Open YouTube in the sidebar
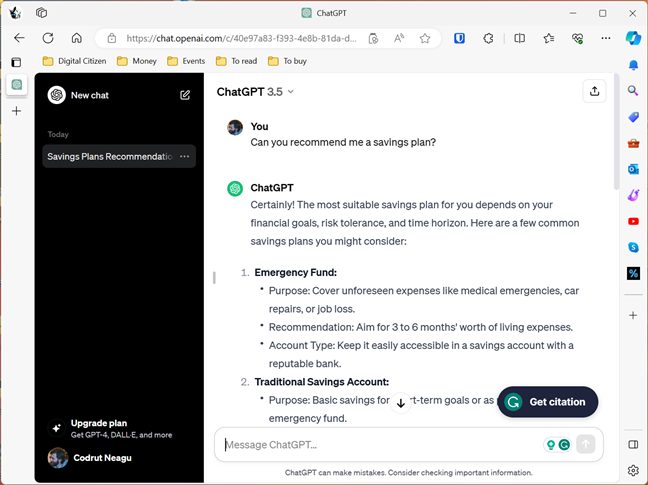 click(x=633, y=221)
